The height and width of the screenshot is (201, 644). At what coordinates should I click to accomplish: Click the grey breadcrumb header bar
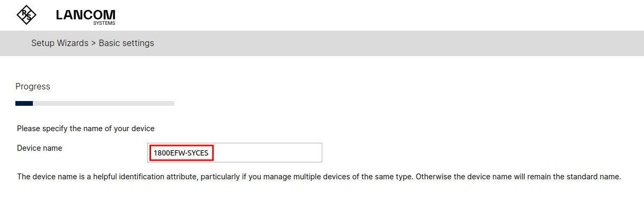point(322,43)
